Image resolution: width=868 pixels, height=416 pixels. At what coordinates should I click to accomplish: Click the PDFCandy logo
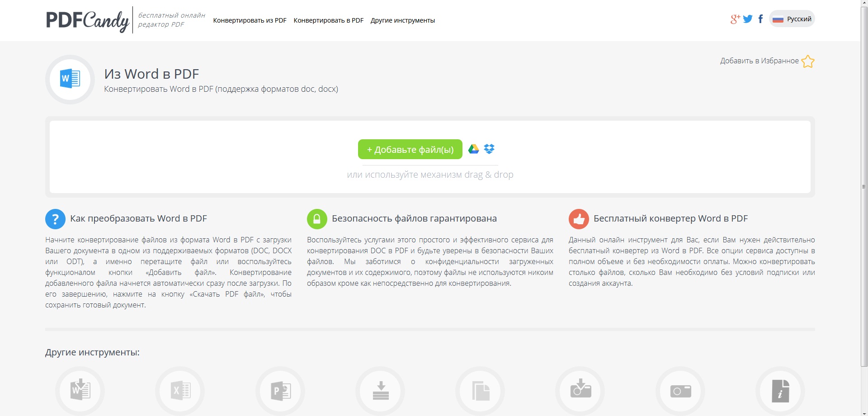(88, 20)
